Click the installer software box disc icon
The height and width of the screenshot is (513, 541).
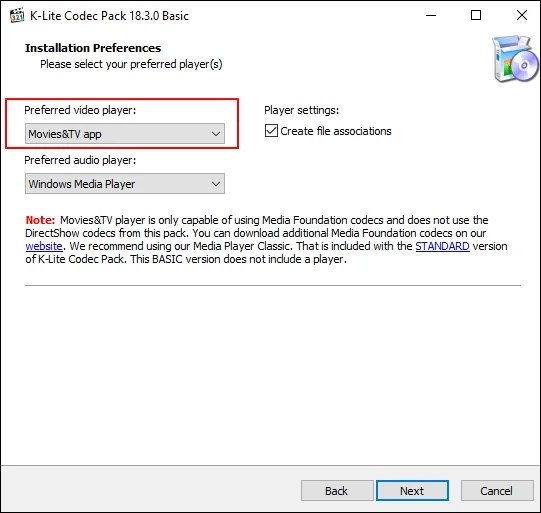tap(515, 59)
